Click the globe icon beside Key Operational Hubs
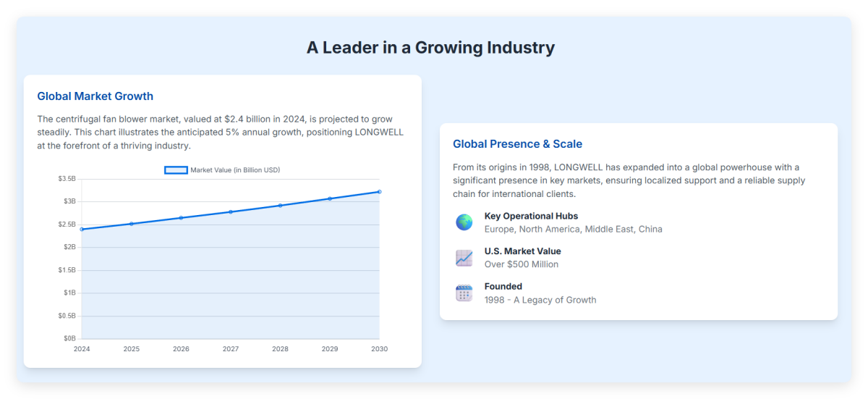The height and width of the screenshot is (399, 868). (x=464, y=222)
